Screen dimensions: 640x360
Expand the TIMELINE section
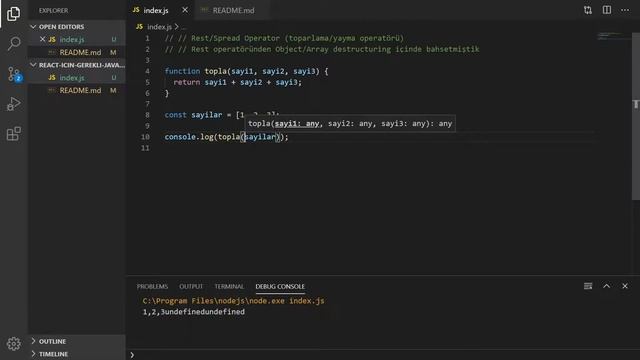coord(77,354)
